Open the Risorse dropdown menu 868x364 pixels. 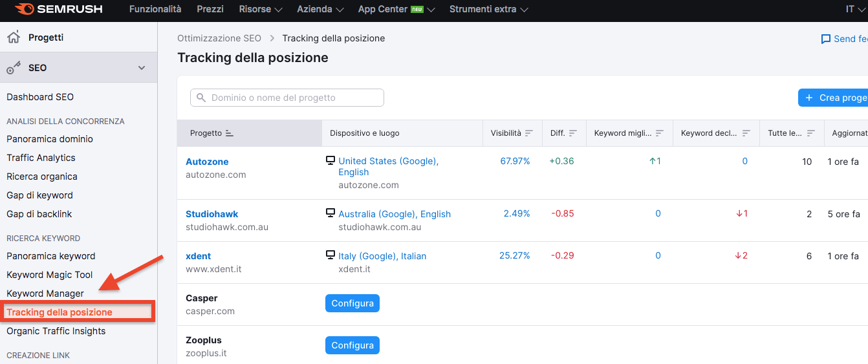point(261,10)
